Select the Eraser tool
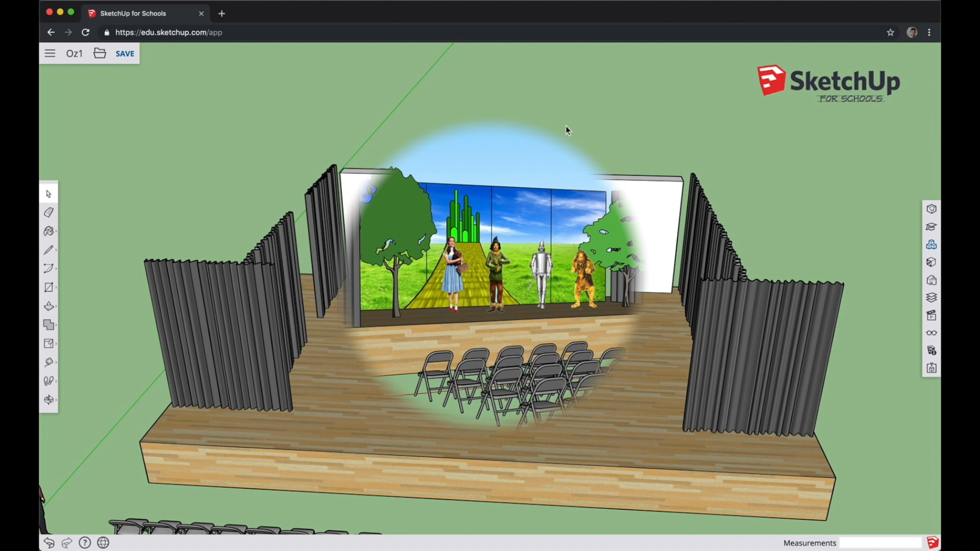The width and height of the screenshot is (980, 551). [49, 212]
